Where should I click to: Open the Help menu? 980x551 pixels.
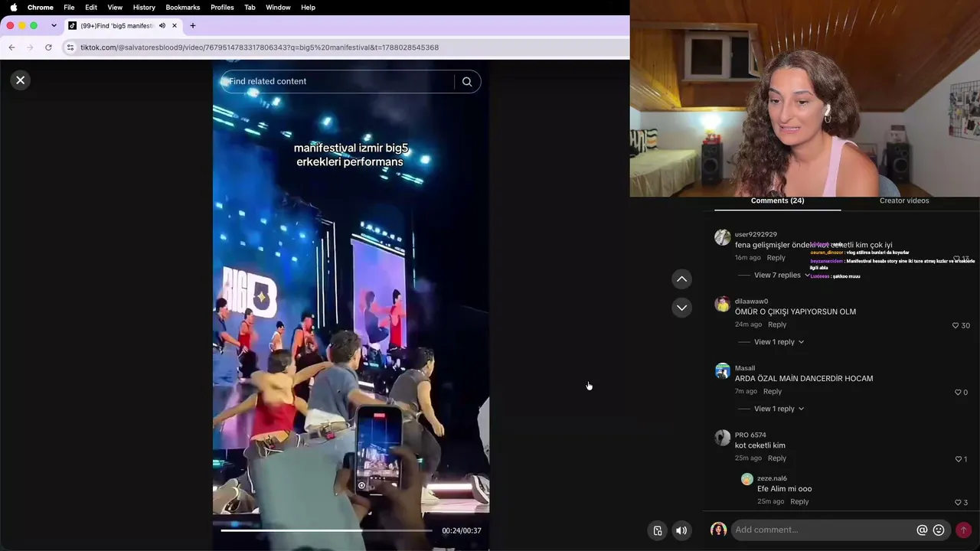308,7
